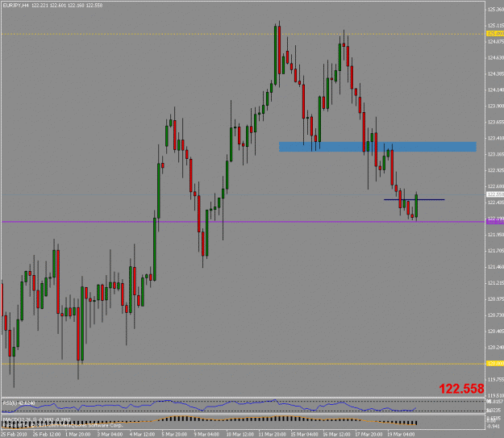
Task: Click the 122.925 price axis label
Action: (495, 170)
